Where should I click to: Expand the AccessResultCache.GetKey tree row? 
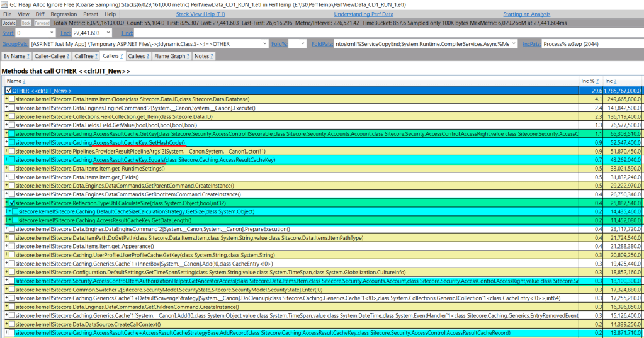coord(6,134)
